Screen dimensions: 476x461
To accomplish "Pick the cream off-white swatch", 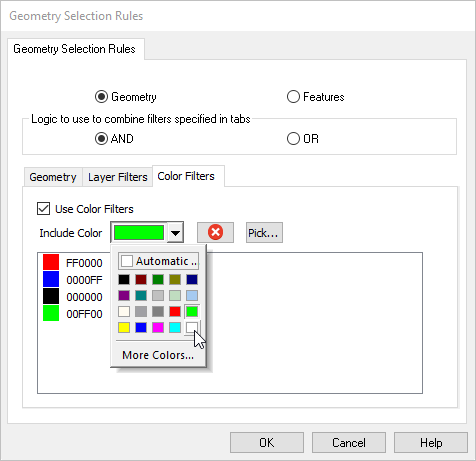I will 124,312.
